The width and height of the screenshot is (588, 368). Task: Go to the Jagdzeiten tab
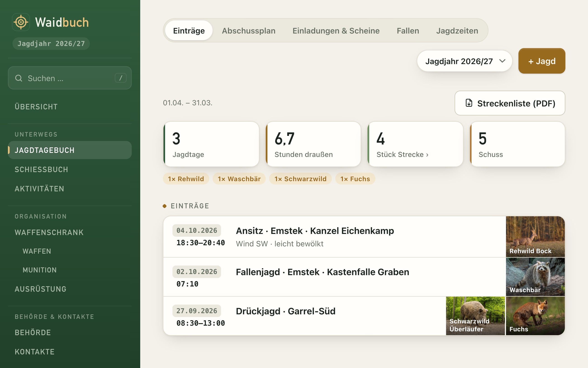pos(457,31)
